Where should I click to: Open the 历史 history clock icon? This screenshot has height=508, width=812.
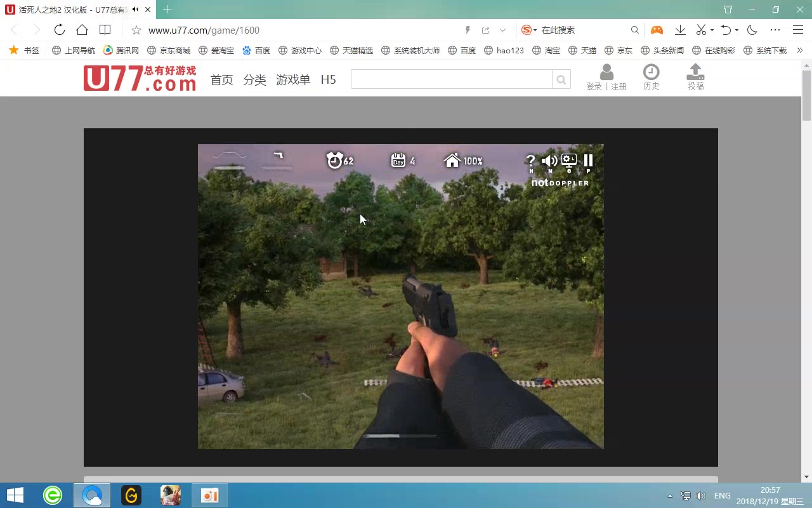[652, 72]
